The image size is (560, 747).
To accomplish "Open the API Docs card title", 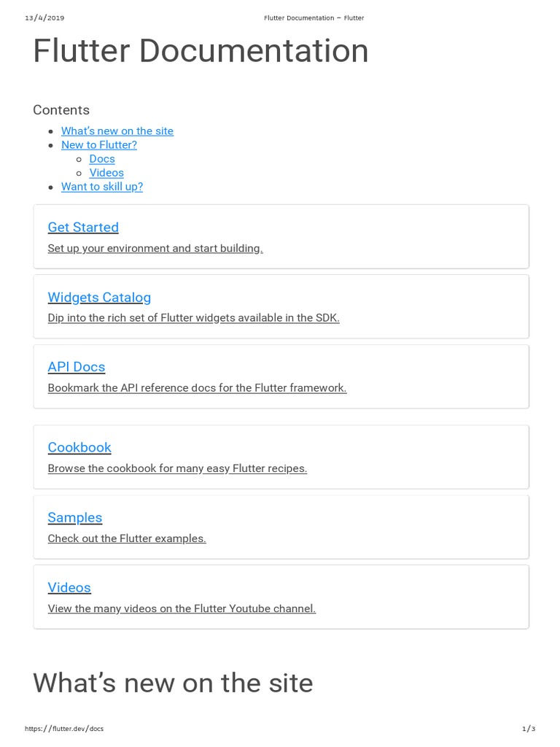I will (77, 367).
